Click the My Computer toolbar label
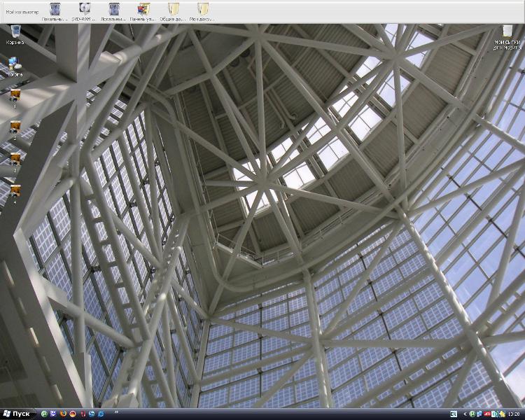 pos(22,12)
